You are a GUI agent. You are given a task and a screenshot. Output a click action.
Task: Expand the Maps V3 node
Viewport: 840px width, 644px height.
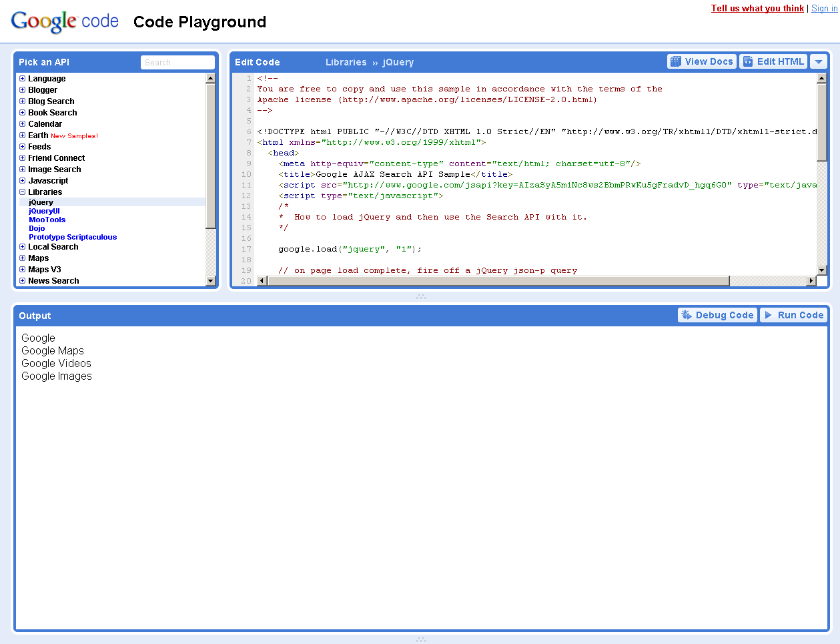click(x=22, y=270)
